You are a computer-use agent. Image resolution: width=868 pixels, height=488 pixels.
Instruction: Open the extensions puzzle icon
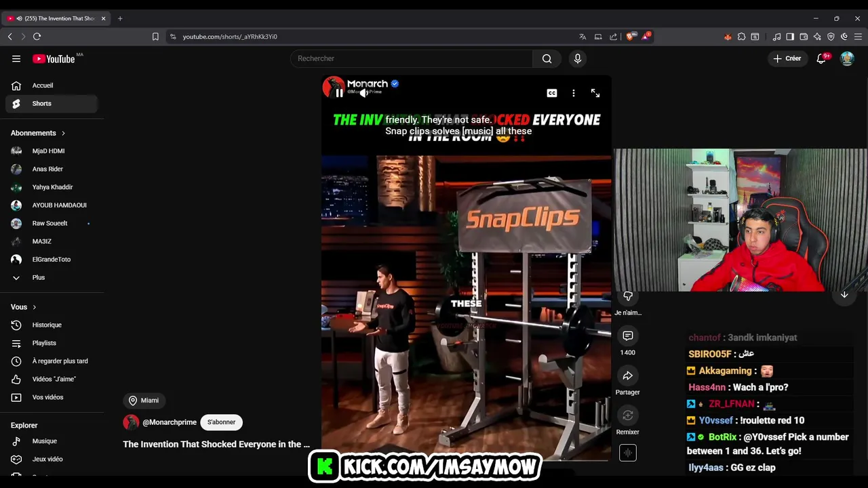[x=741, y=37]
